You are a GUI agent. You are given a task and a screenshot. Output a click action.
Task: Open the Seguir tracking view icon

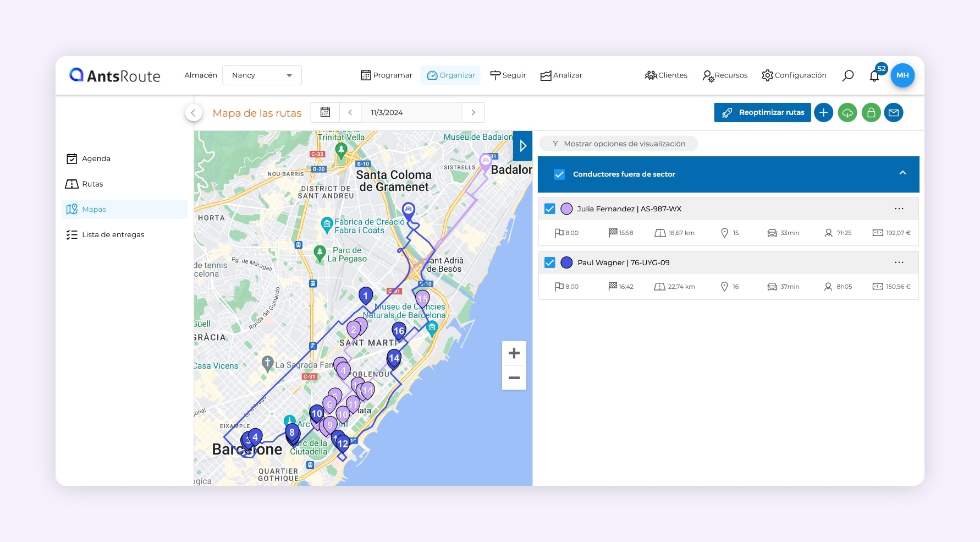pos(495,75)
